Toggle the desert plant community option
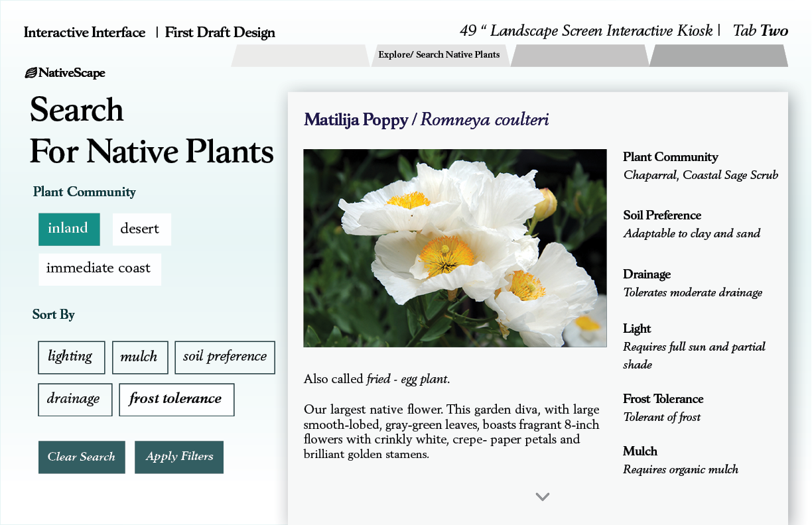 click(141, 229)
